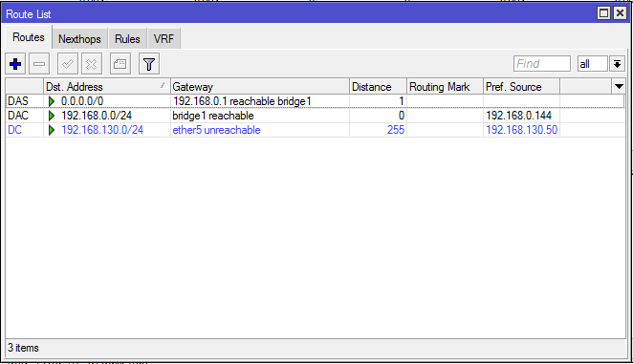
Task: Sort by Gateway column header
Action: pos(259,86)
